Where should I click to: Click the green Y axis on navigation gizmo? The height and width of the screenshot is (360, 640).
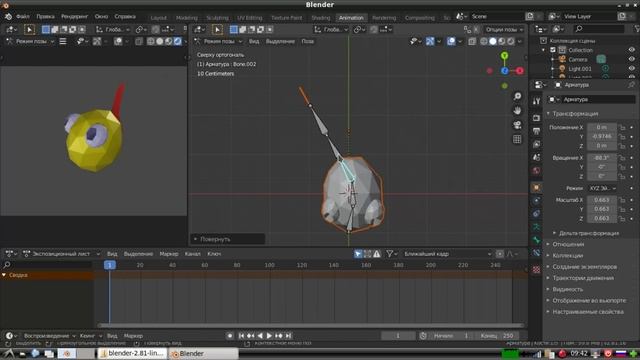click(x=504, y=56)
